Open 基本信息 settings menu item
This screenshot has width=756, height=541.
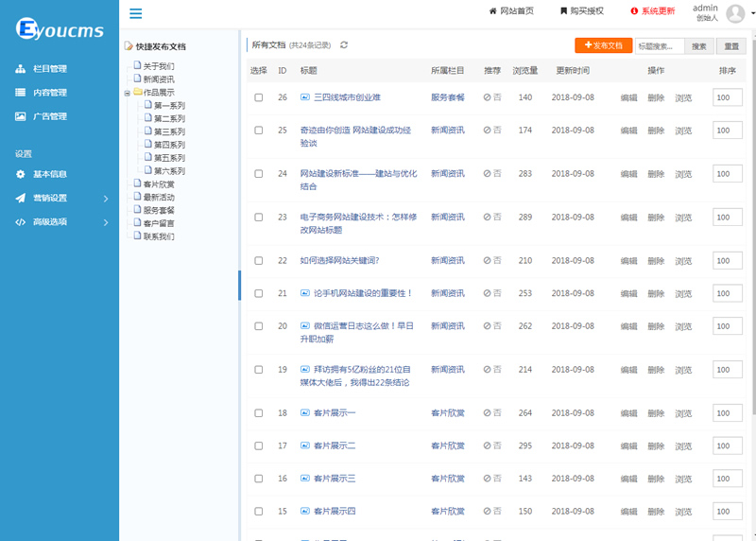click(x=49, y=174)
